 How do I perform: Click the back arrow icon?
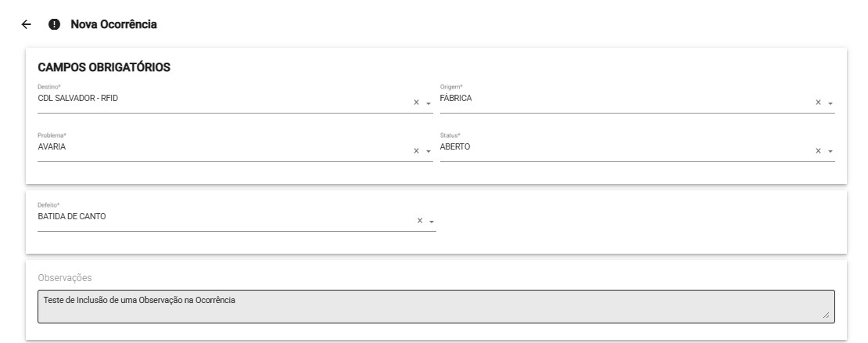[x=27, y=25]
